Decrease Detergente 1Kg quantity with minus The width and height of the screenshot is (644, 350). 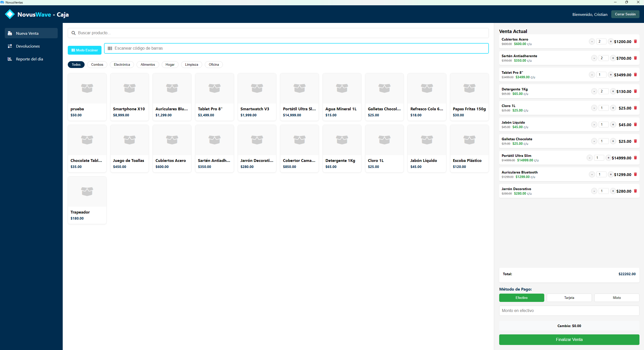(594, 91)
